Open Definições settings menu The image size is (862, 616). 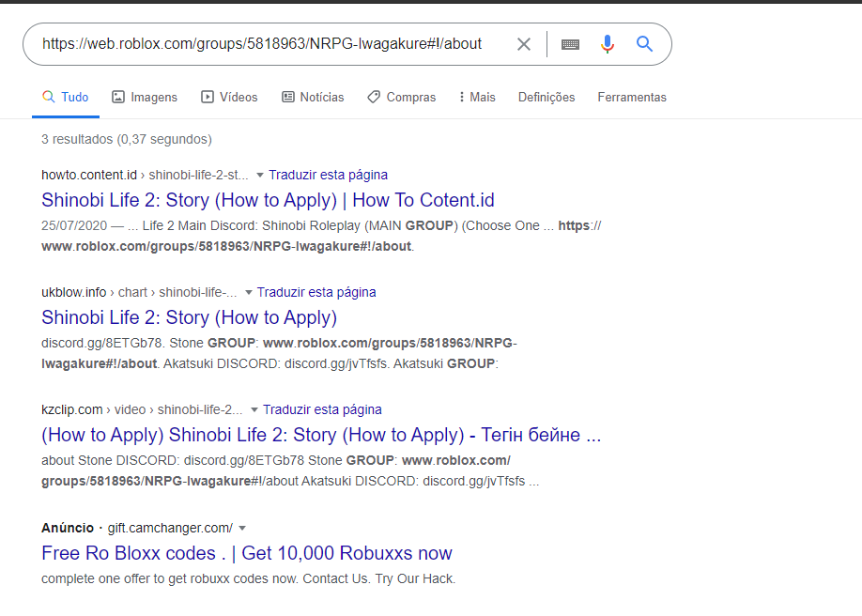point(546,97)
